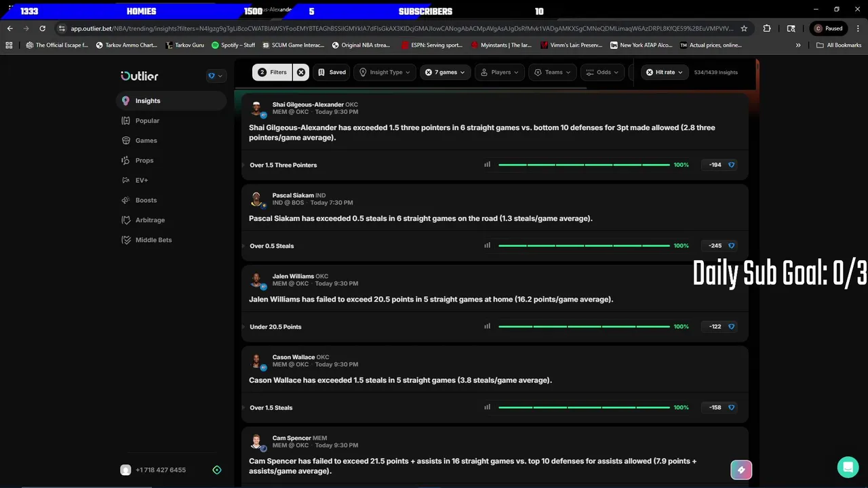Open the All Bookmarks folder
868x488 pixels.
[839, 45]
